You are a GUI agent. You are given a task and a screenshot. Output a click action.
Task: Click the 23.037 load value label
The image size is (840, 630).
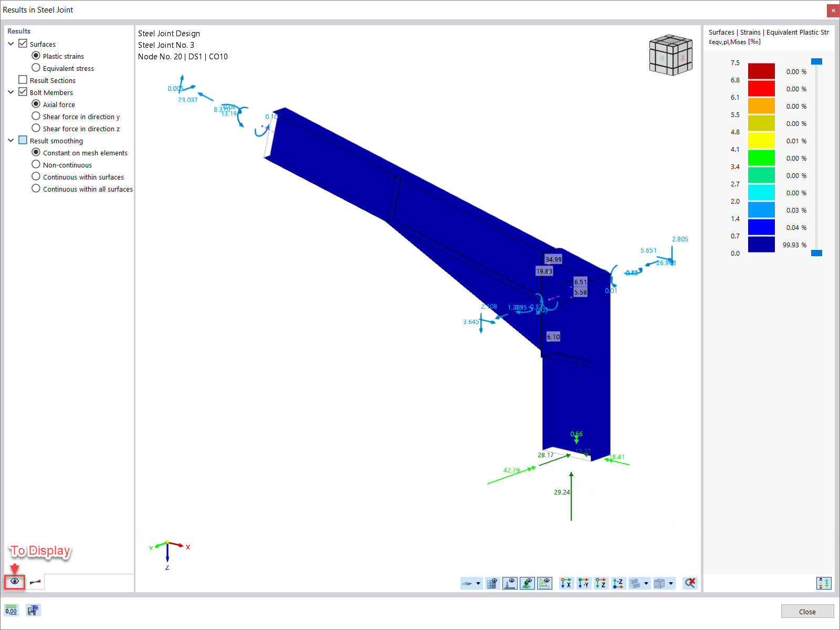point(187,100)
